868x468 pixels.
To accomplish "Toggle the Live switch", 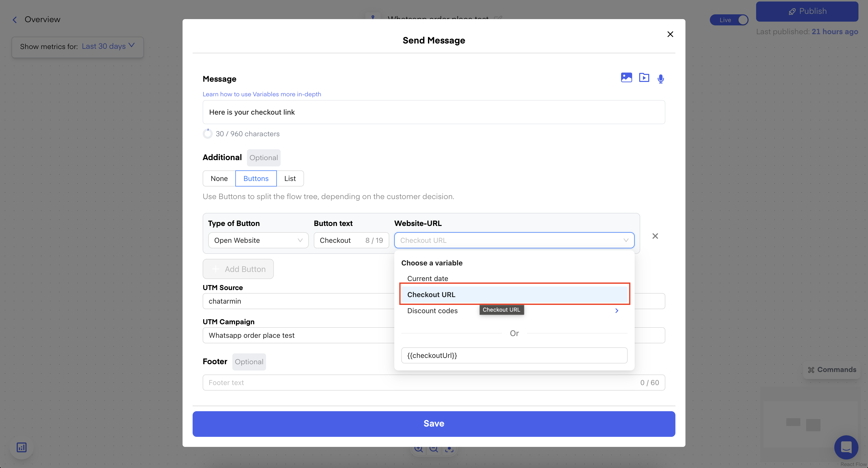I will [x=729, y=20].
